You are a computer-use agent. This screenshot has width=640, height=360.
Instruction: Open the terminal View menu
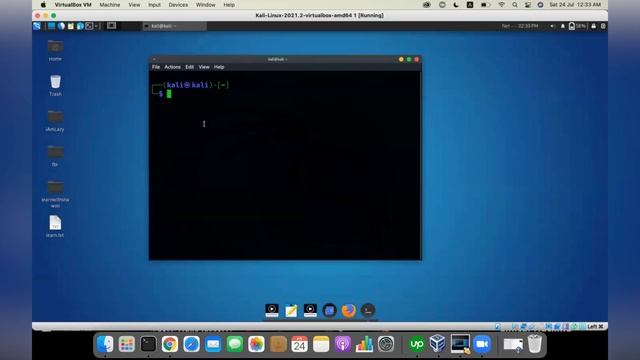204,67
